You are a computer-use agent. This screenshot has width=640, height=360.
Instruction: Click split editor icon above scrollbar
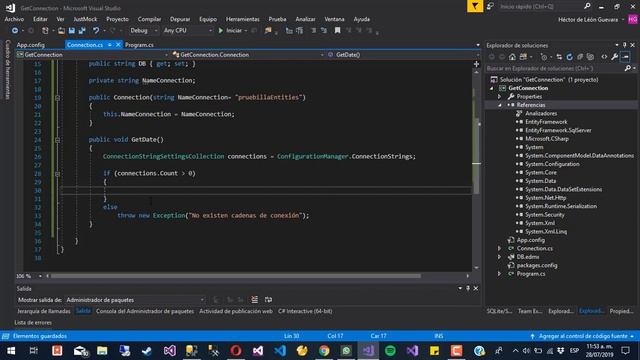[x=476, y=64]
